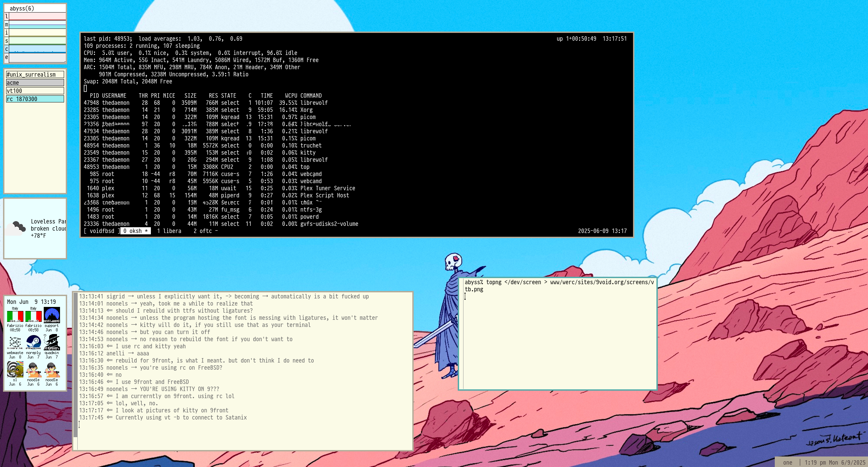Switch to tmux window 0 oksh
The height and width of the screenshot is (467, 868).
click(135, 231)
